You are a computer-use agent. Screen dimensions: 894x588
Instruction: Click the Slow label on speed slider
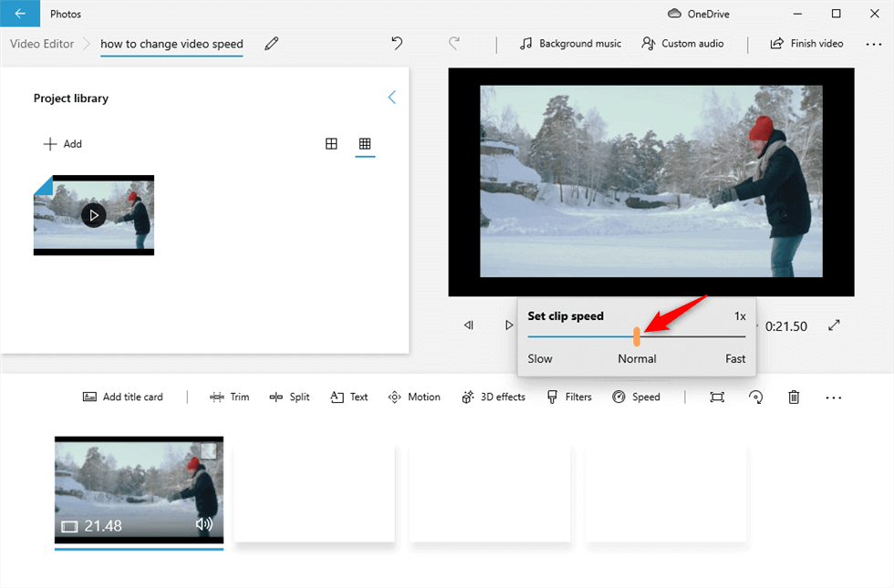click(540, 358)
